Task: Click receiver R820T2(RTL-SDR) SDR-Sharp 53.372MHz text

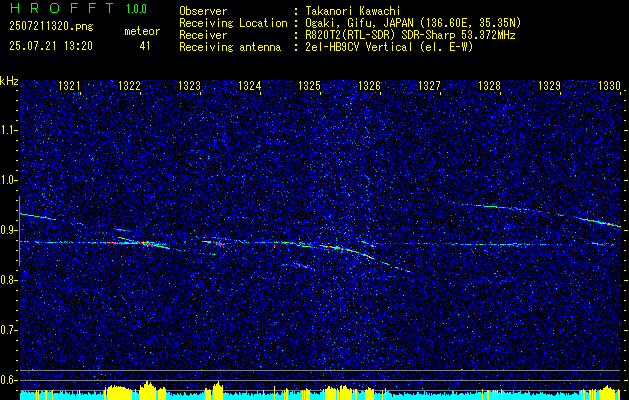Action: [409, 35]
